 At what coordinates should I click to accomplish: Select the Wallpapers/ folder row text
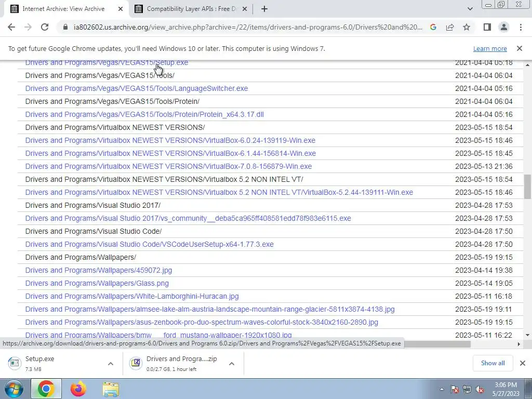click(81, 257)
